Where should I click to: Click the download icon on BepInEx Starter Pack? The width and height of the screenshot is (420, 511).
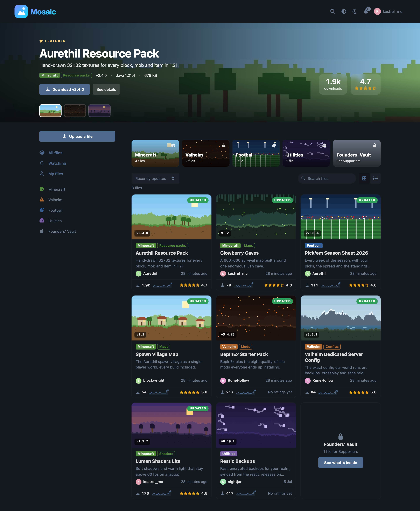[x=222, y=392]
